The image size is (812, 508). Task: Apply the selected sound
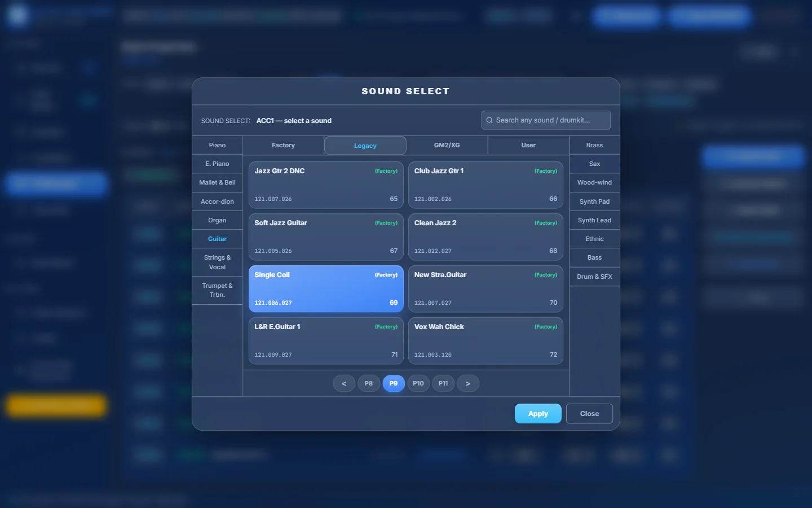point(538,414)
